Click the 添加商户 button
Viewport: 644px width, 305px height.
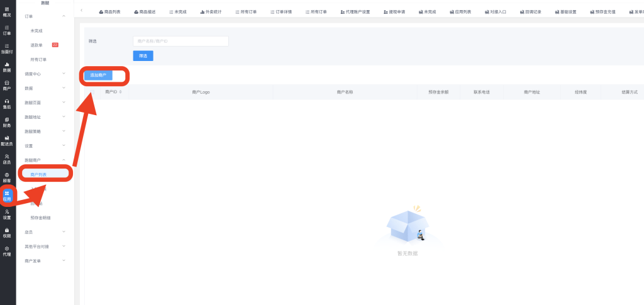(x=98, y=75)
